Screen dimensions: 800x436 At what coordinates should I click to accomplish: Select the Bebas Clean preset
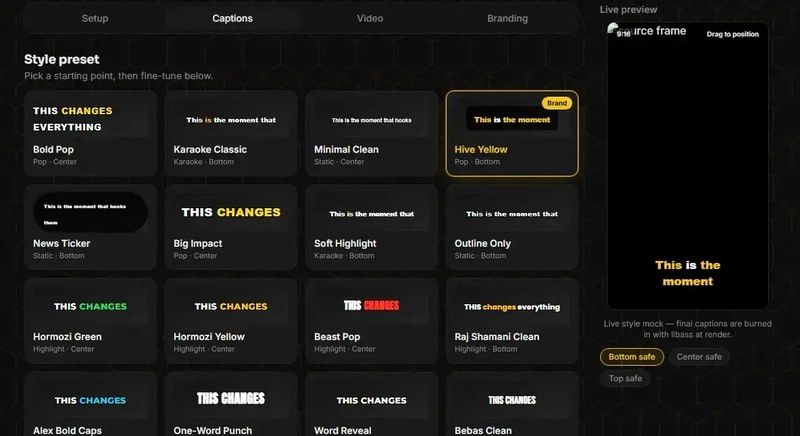tap(512, 404)
